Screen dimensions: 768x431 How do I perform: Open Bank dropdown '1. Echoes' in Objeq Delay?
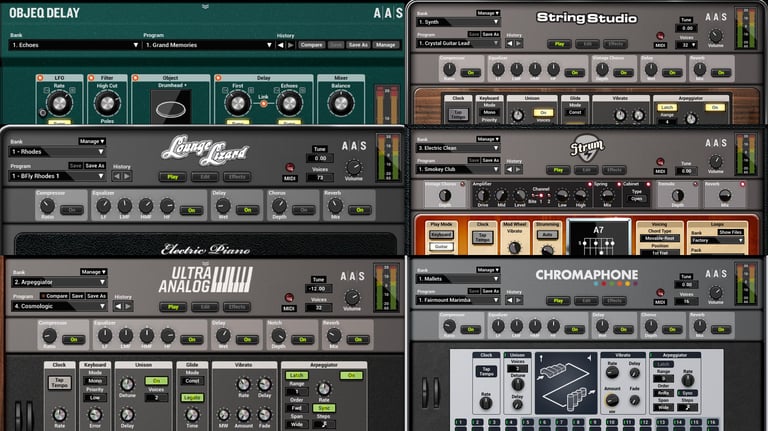coord(75,45)
